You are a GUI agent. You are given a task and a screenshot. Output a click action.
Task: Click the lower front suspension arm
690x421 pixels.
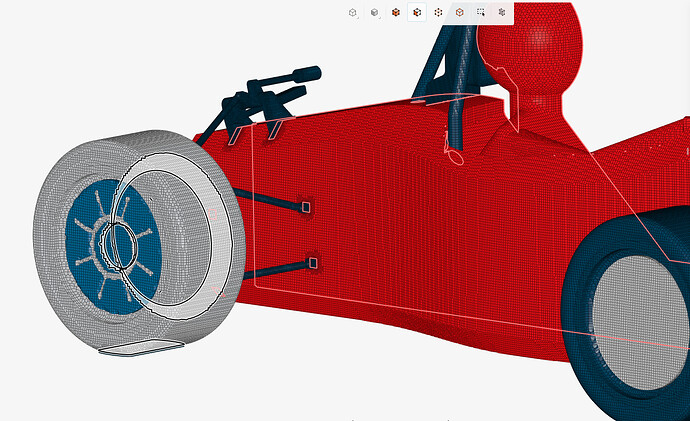click(x=275, y=270)
